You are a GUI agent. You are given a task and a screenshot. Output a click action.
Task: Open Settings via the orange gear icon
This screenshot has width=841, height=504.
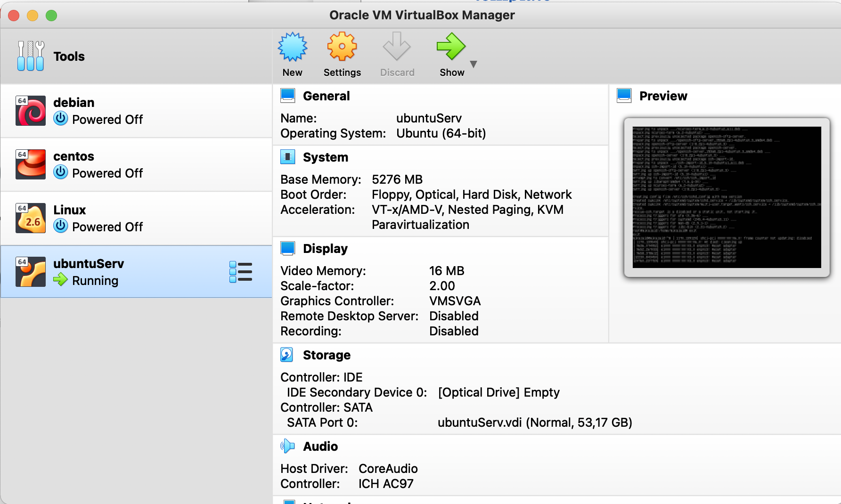pyautogui.click(x=342, y=47)
